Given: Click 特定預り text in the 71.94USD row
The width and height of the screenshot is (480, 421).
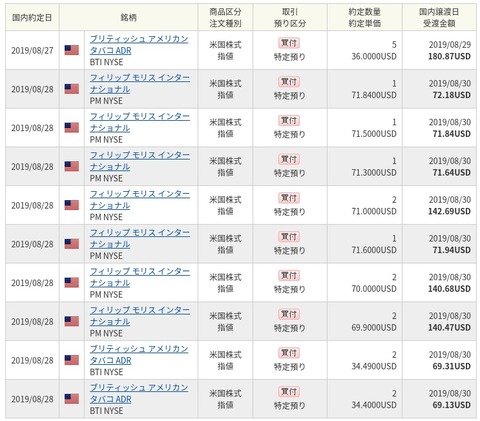Looking at the screenshot, I should (x=289, y=250).
